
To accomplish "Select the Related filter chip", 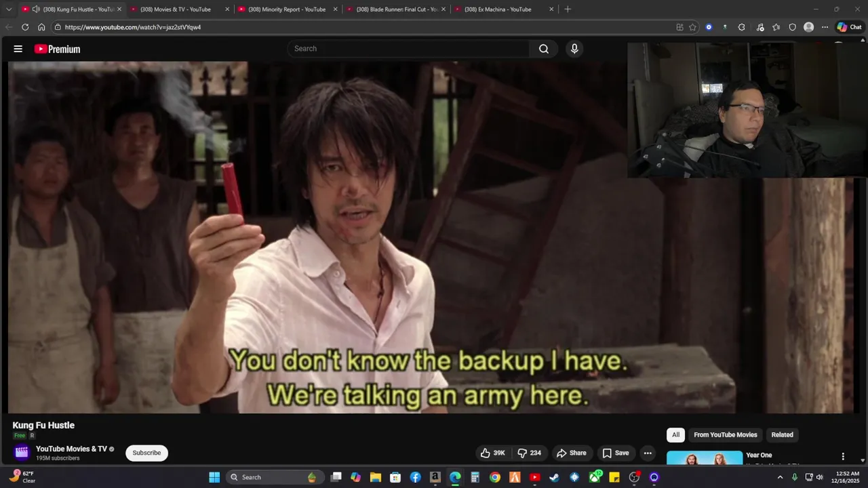I will (x=782, y=434).
